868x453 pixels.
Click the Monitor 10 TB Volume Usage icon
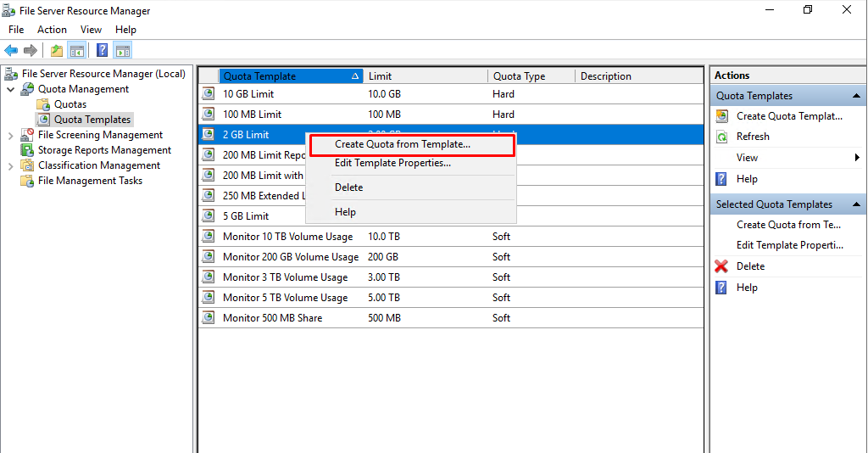click(x=209, y=237)
